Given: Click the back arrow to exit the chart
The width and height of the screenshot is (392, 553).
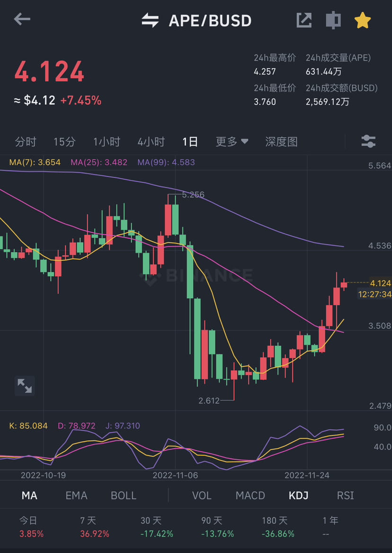Looking at the screenshot, I should click(x=22, y=19).
